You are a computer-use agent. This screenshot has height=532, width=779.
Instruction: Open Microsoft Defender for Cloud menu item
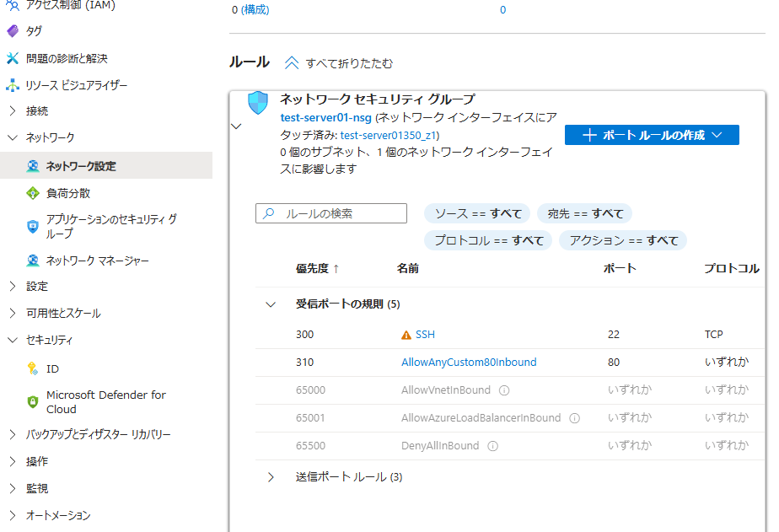click(x=106, y=402)
